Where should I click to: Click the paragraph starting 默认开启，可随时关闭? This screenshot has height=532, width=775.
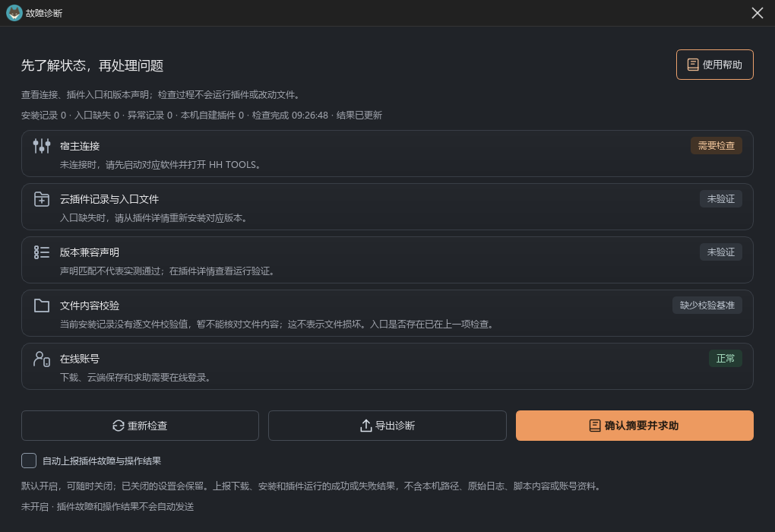coord(312,486)
